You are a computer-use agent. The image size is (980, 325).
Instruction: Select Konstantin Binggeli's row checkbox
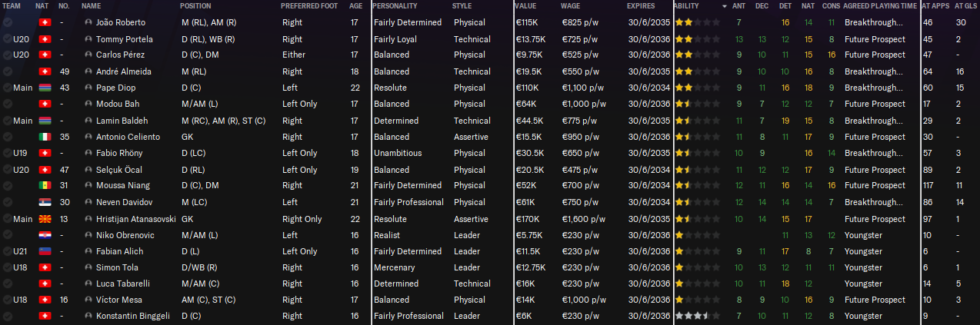coord(7,317)
